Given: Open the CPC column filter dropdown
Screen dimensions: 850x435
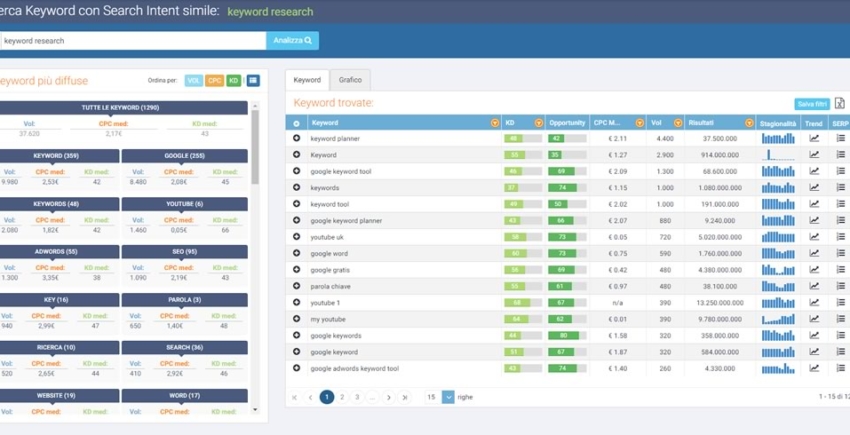Looking at the screenshot, I should point(640,123).
